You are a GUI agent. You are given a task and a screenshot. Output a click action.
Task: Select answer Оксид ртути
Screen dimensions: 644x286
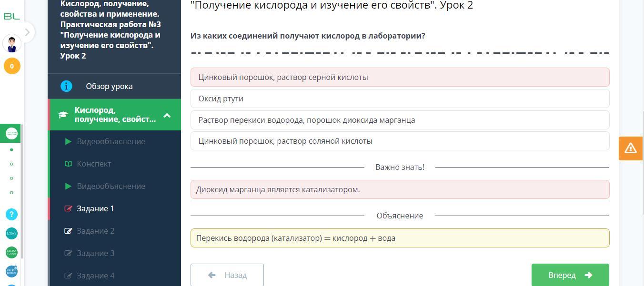pyautogui.click(x=400, y=99)
